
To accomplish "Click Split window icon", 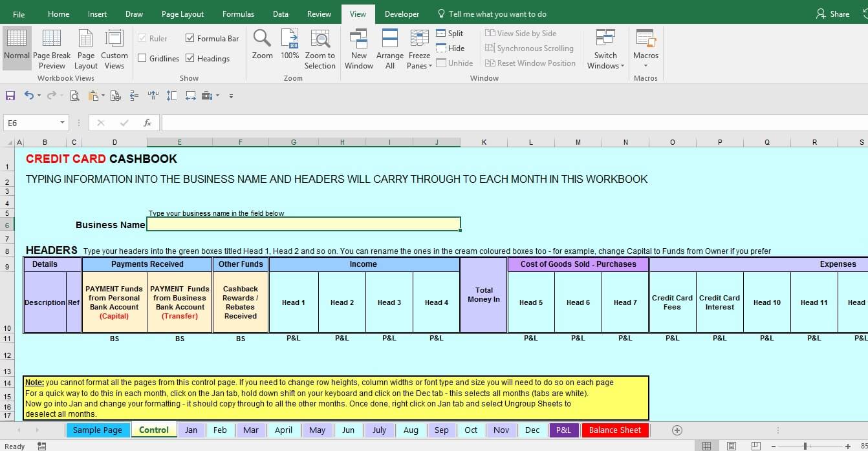I will pyautogui.click(x=441, y=34).
